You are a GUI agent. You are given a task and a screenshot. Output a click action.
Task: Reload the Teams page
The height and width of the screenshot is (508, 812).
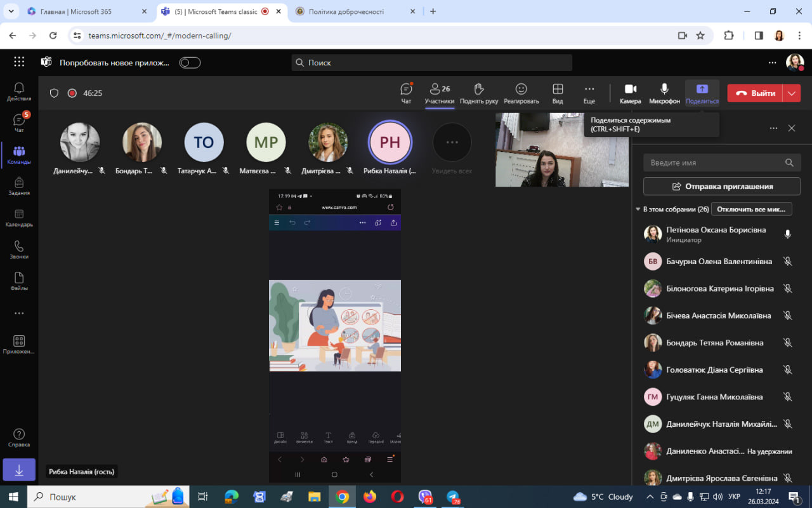click(x=53, y=36)
